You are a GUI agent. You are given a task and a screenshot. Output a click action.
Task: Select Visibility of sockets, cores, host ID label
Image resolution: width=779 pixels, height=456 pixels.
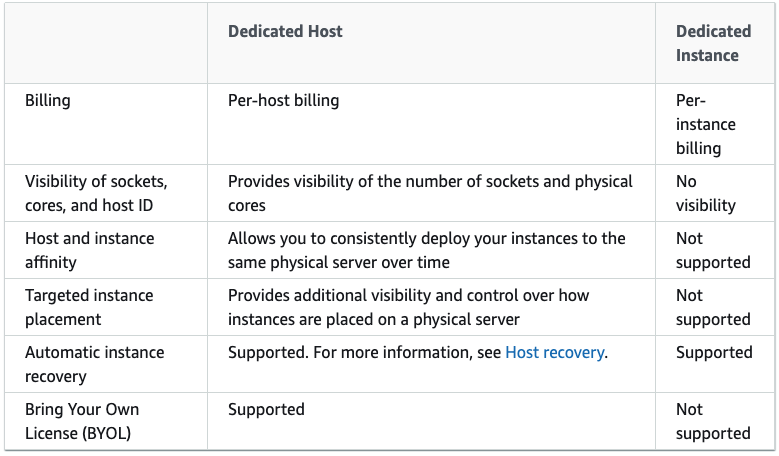(x=96, y=193)
